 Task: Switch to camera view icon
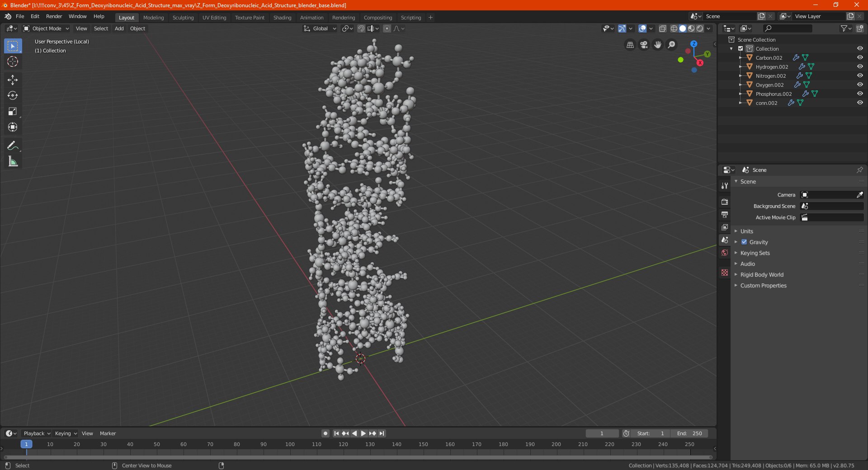(644, 45)
